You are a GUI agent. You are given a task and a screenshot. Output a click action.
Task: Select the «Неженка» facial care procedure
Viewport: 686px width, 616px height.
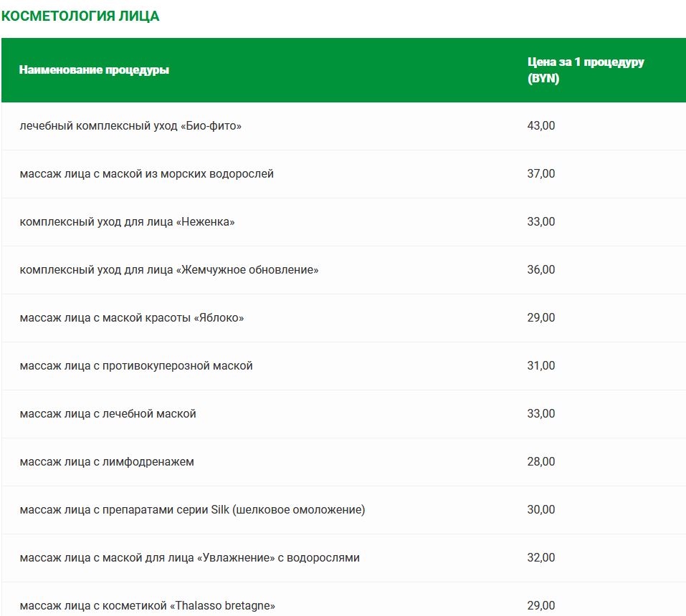click(127, 222)
